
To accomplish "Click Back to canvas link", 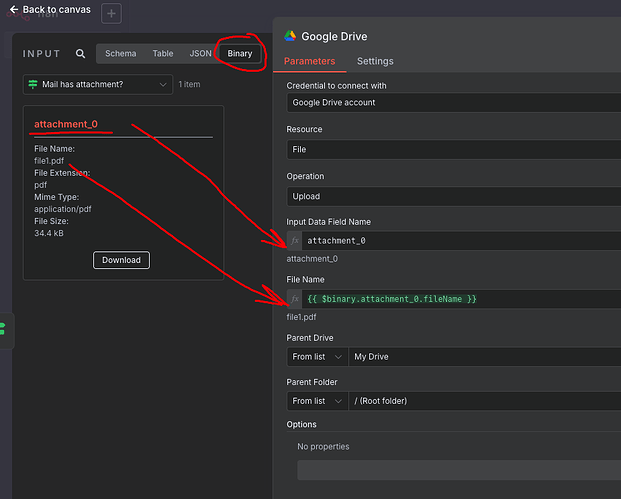I will [x=57, y=10].
